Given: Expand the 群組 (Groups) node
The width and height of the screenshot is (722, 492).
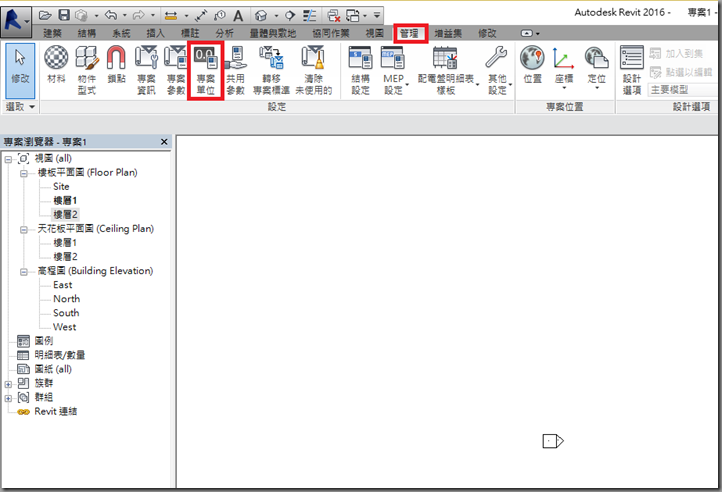Looking at the screenshot, I should tap(8, 398).
